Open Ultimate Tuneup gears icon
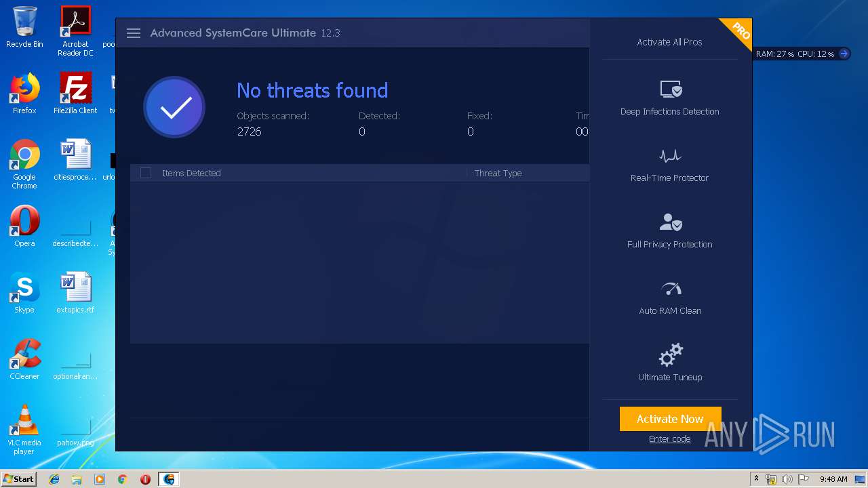This screenshot has width=868, height=488. 671,355
